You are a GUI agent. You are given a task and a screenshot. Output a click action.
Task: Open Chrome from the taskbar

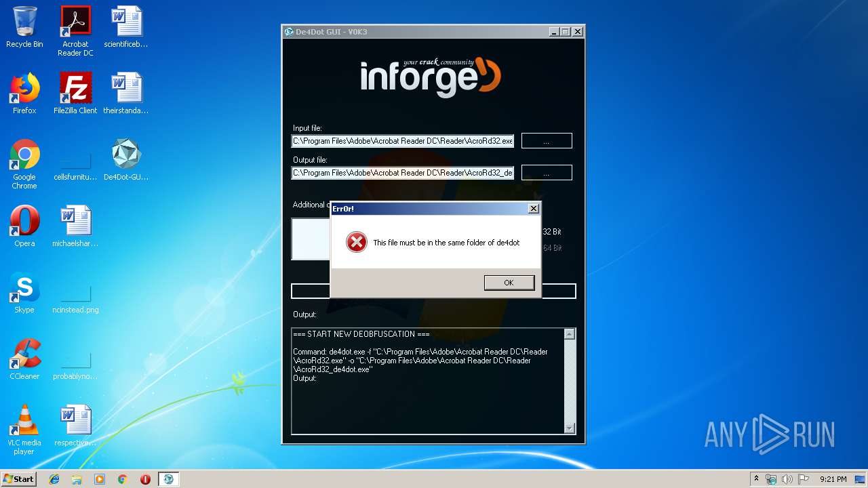pyautogui.click(x=122, y=479)
